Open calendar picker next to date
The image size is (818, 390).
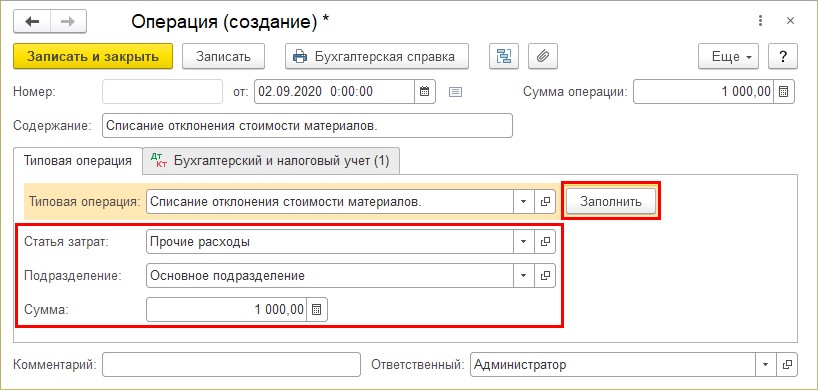[x=425, y=92]
